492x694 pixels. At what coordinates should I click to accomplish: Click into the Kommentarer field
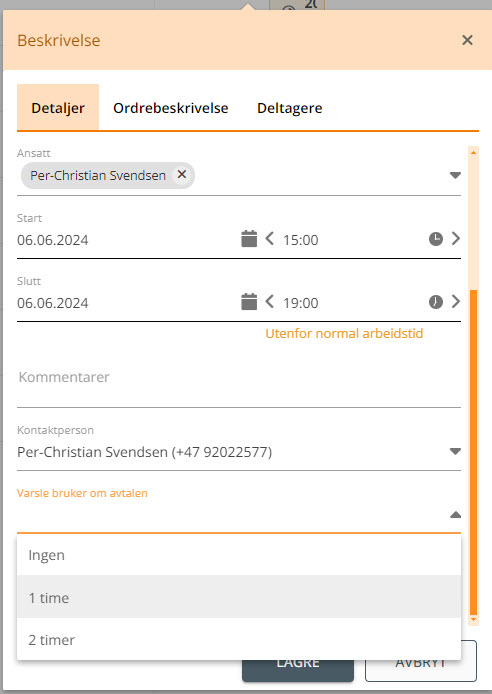(239, 378)
